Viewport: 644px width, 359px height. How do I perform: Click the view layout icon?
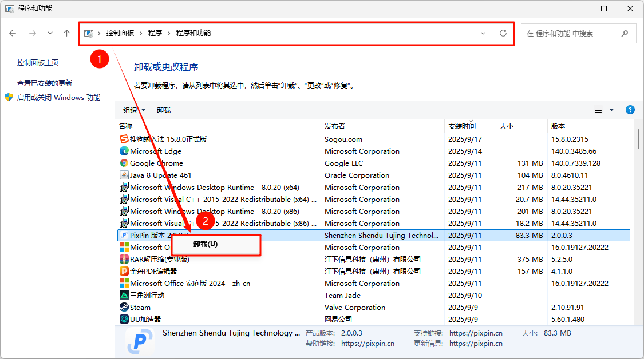[598, 110]
